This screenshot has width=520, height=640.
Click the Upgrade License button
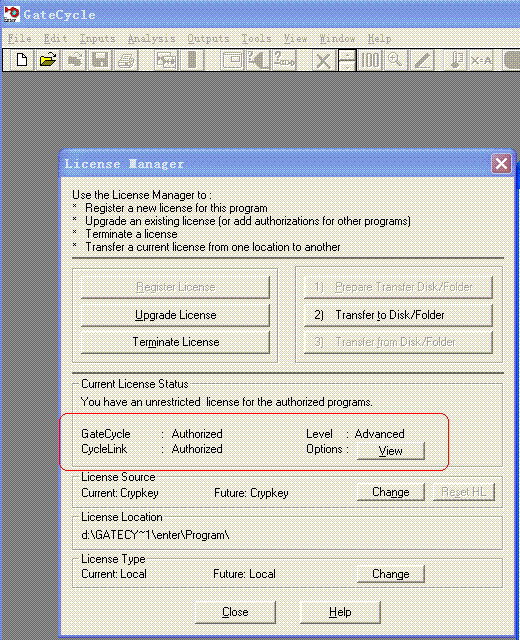[176, 315]
